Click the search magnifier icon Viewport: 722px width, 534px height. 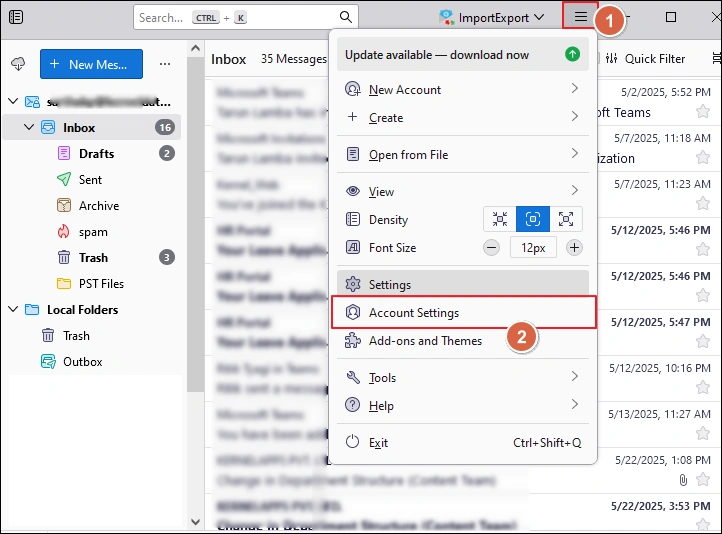pyautogui.click(x=346, y=17)
